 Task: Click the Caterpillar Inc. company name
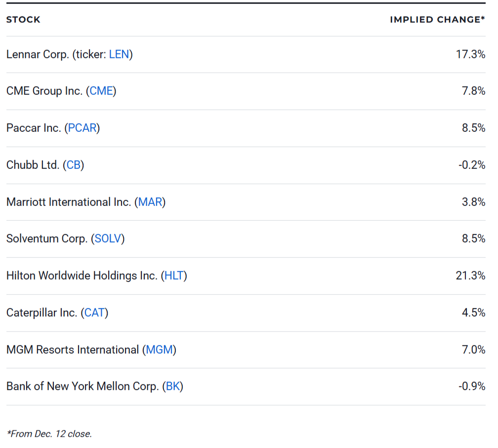[42, 313]
